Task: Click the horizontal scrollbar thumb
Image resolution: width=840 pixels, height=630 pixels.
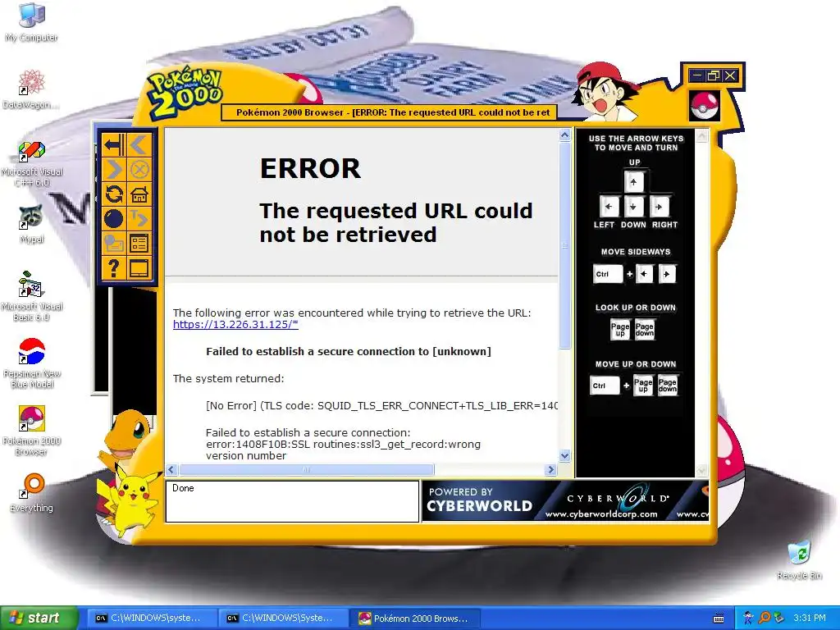Action: click(307, 470)
